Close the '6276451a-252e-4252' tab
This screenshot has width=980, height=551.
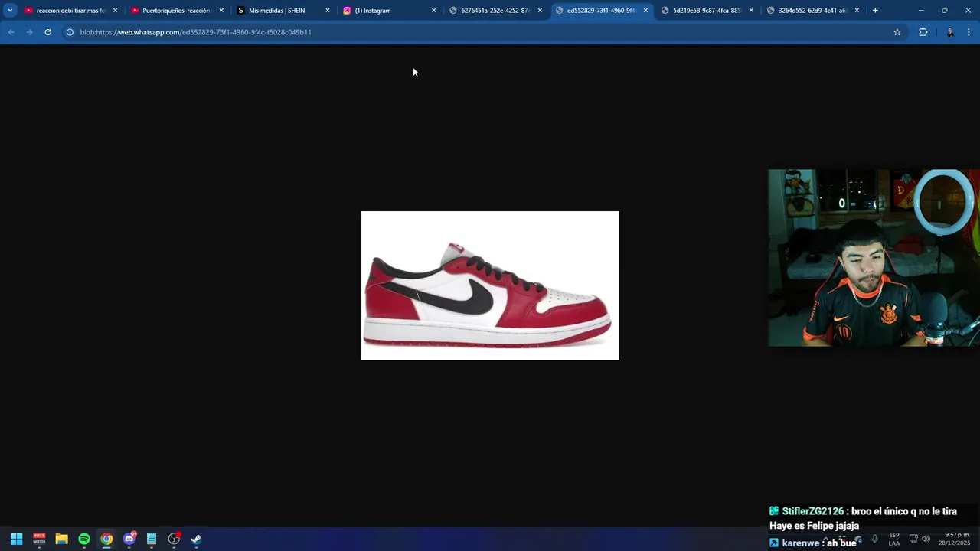click(x=540, y=11)
